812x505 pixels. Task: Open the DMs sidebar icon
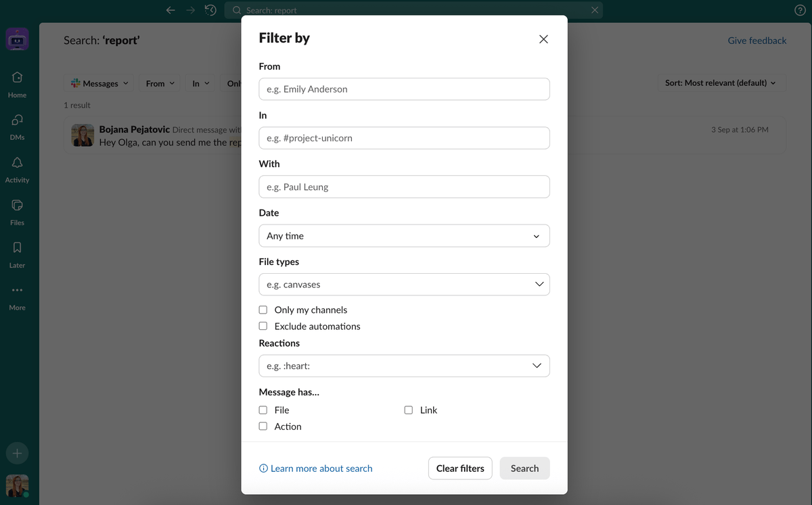(17, 120)
